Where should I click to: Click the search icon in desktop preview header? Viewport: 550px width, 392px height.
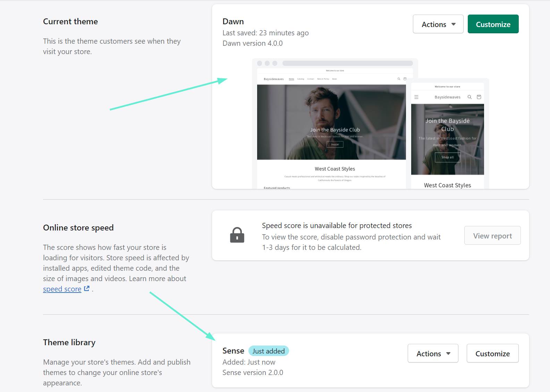click(x=399, y=79)
